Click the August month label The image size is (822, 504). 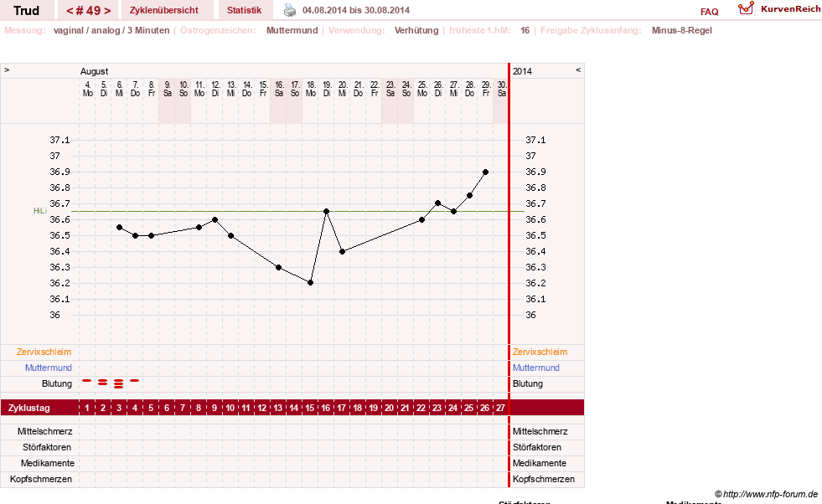(x=95, y=71)
